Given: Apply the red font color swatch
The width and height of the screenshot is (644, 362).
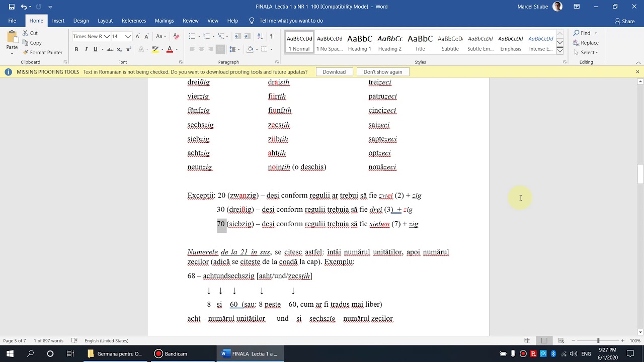Looking at the screenshot, I should click(x=170, y=49).
